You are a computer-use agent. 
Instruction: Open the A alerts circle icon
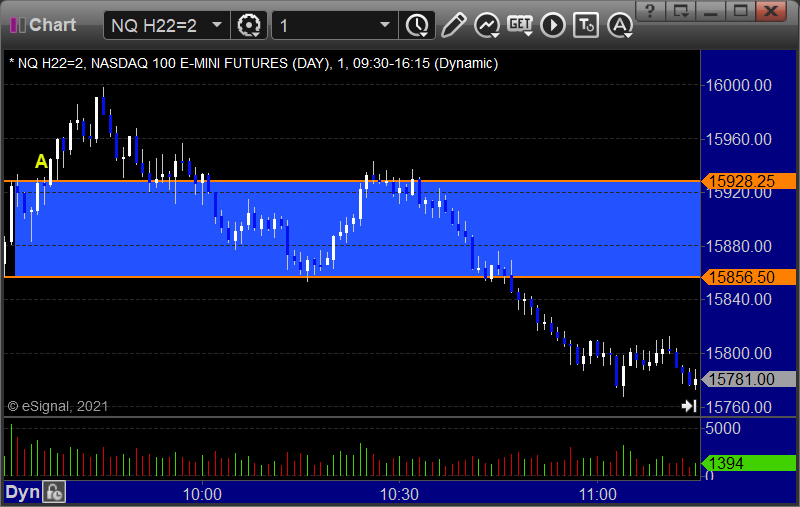(x=620, y=26)
